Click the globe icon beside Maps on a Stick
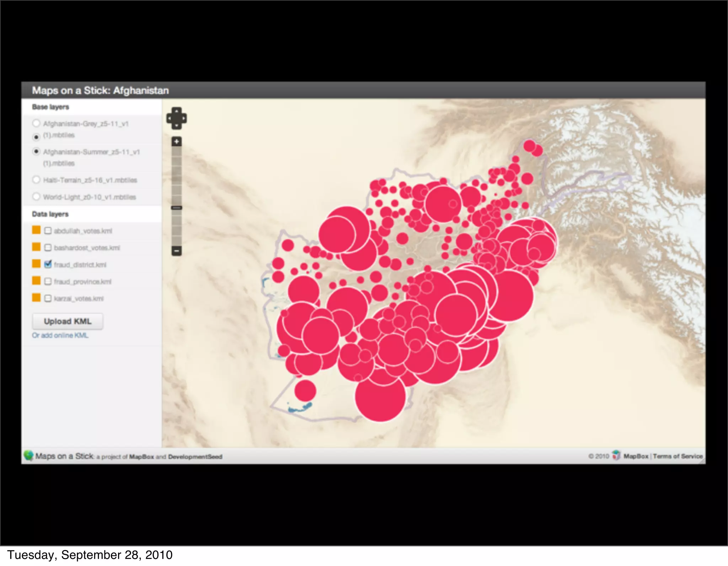 (x=28, y=456)
